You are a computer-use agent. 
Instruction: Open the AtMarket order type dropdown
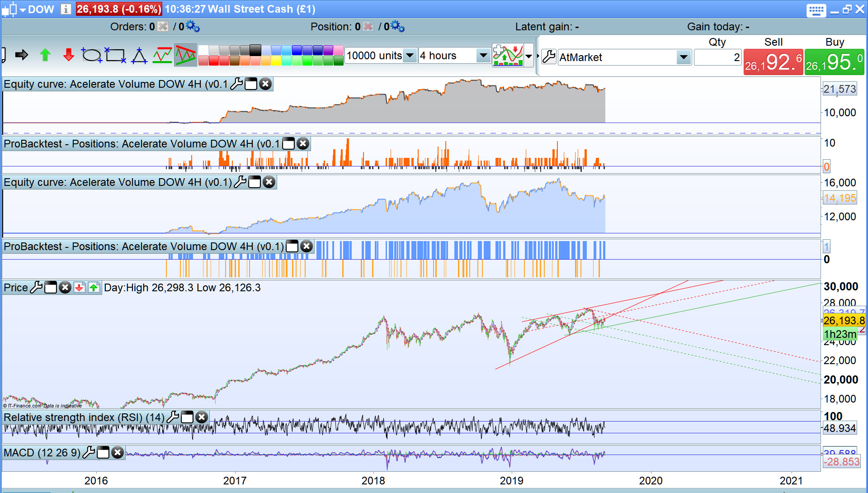(683, 57)
